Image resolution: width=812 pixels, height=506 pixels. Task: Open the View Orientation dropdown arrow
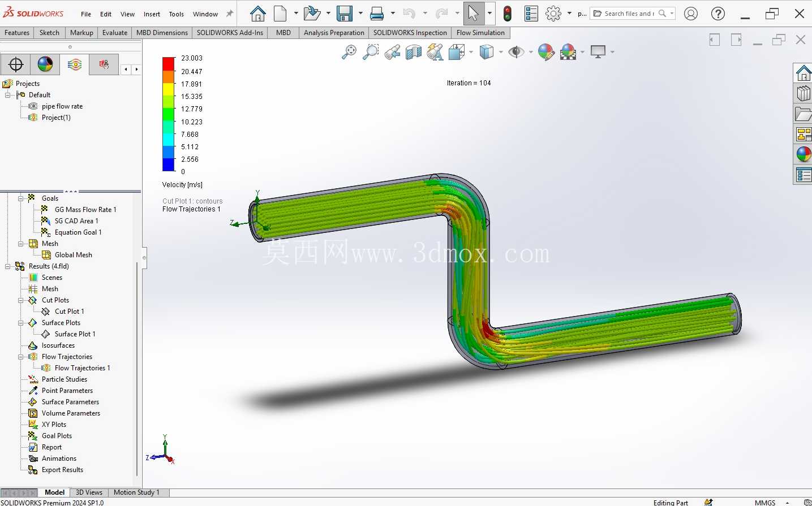tap(471, 52)
